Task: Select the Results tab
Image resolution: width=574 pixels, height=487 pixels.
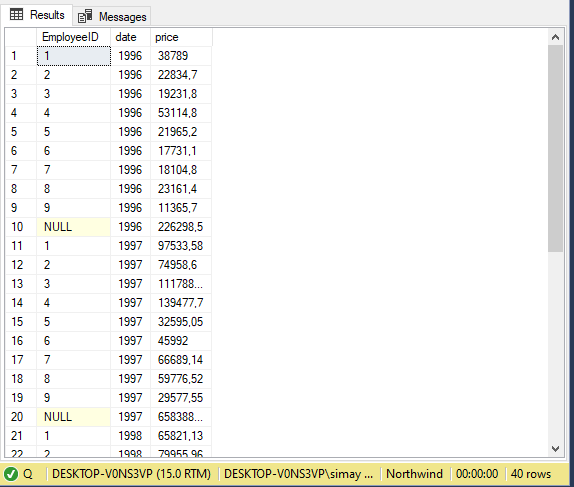Action: (x=37, y=15)
